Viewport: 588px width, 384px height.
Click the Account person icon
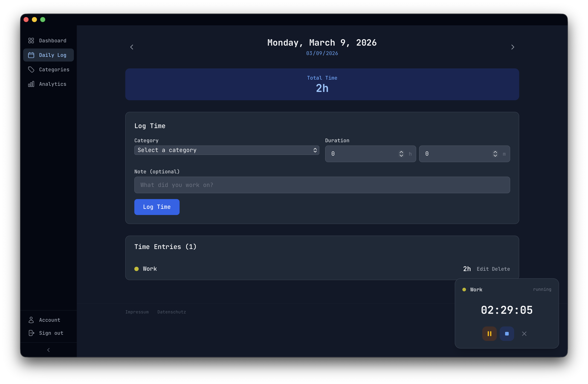click(31, 320)
